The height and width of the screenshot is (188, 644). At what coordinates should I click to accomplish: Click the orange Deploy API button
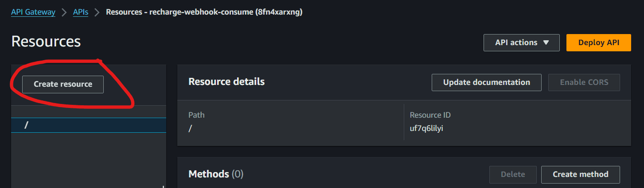point(599,42)
